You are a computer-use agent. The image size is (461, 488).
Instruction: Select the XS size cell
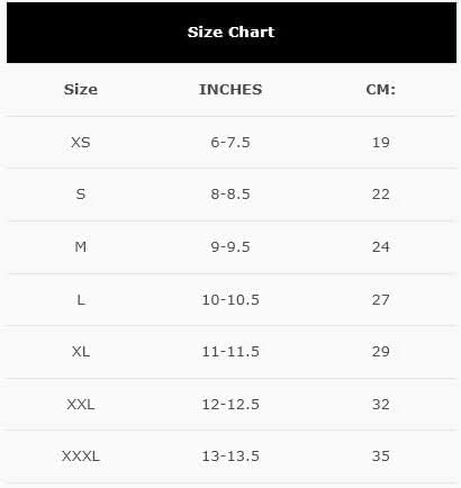81,142
